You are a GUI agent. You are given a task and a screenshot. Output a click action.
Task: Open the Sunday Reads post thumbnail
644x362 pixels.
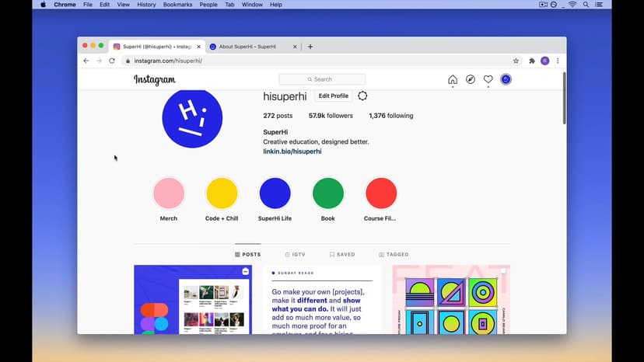coord(322,300)
